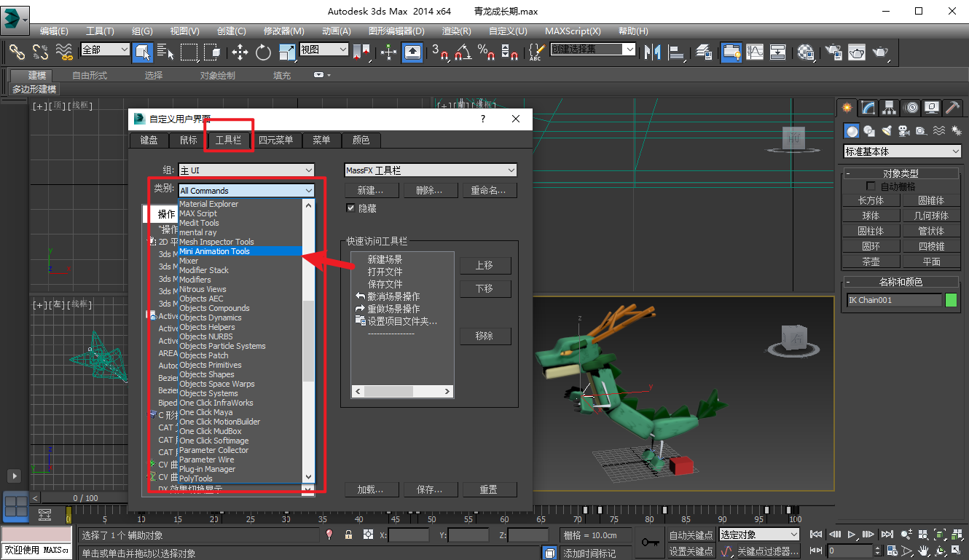Switch to the 四元菜单 tab
Screen dimensions: 969x560
(x=276, y=141)
